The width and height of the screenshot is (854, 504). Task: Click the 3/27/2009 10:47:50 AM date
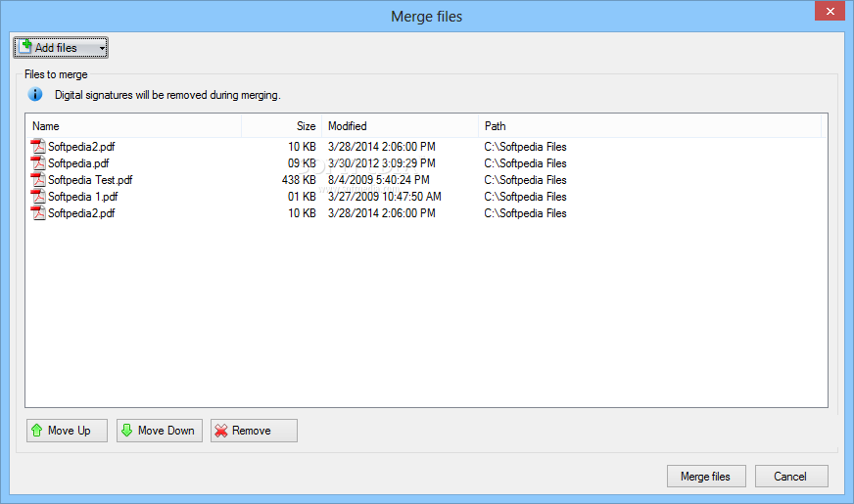click(385, 197)
